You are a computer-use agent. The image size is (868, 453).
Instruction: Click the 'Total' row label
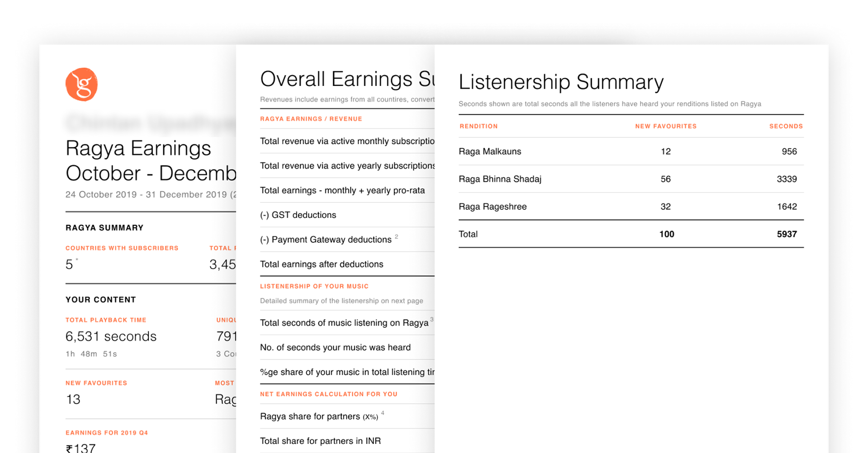(468, 234)
